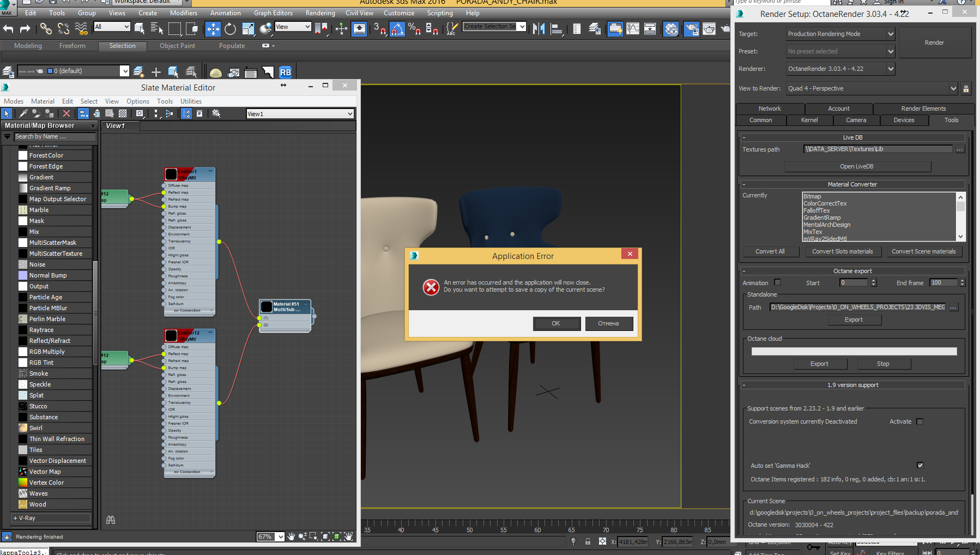Screen dimensions: 980x555
Task: Toggle the selection lock padlock in status bar
Action: 588,541
